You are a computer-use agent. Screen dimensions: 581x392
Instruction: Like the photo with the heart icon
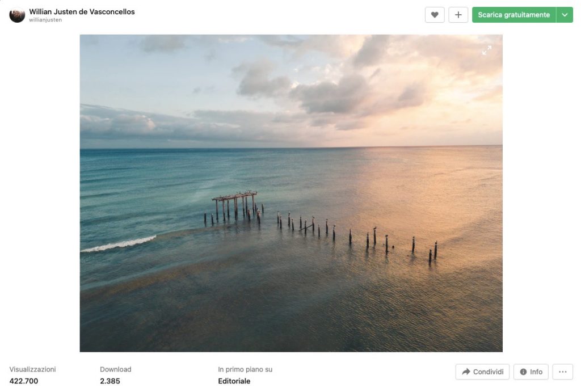[x=434, y=15]
